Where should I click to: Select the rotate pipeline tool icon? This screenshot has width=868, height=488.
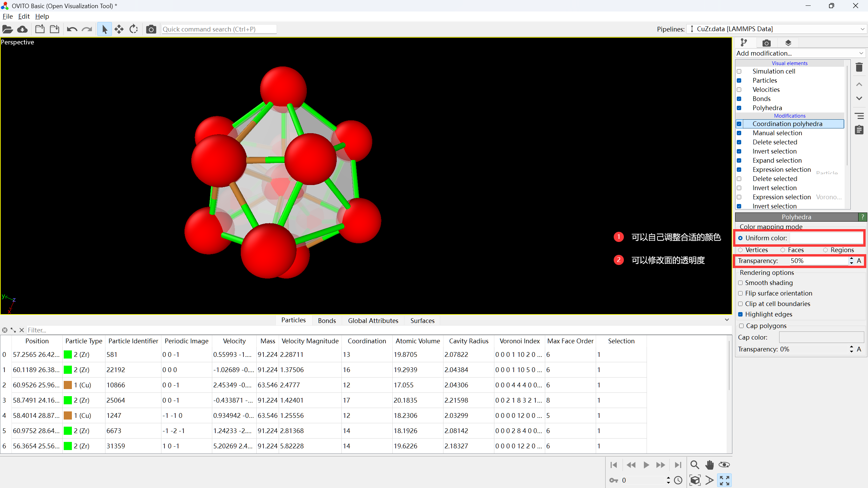tap(134, 29)
